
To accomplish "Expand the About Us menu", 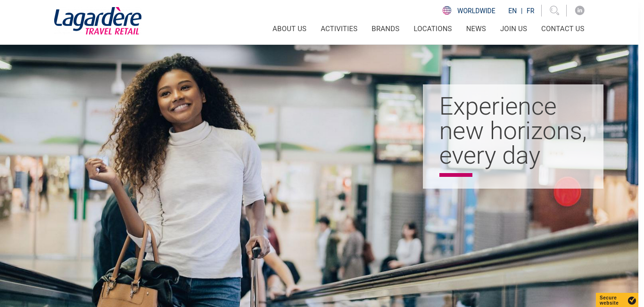I will tap(289, 29).
